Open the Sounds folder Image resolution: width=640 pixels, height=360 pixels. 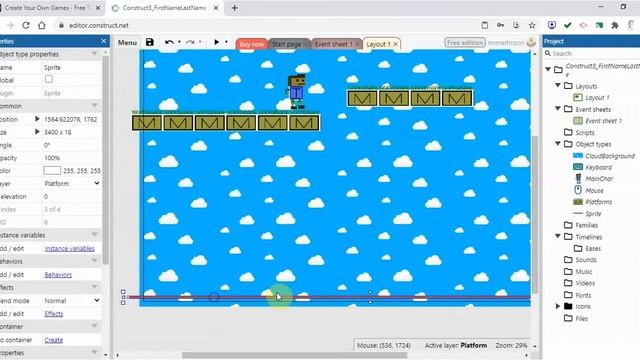(586, 260)
